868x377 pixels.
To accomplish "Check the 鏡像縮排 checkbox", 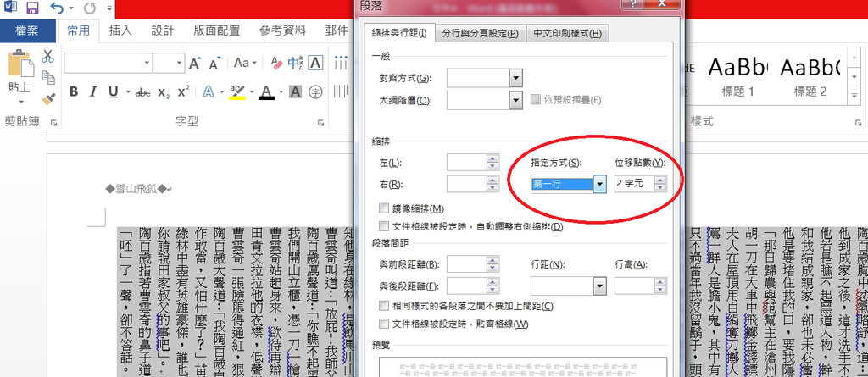I will (x=384, y=208).
